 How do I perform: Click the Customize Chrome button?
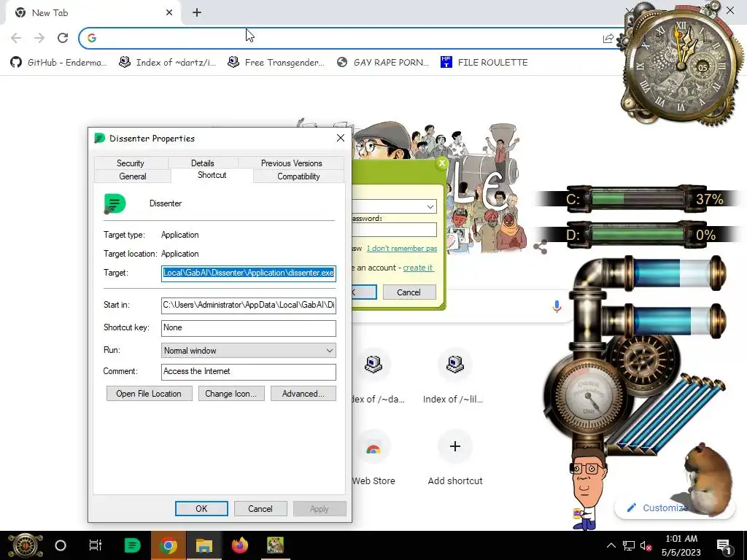657,507
